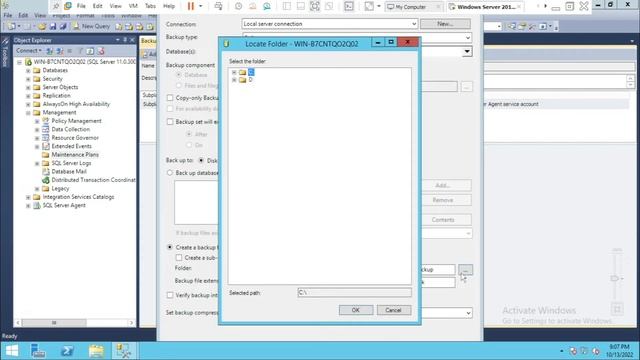The width and height of the screenshot is (640, 360).
Task: Toggle Backup set will expire checkbox
Action: 170,122
